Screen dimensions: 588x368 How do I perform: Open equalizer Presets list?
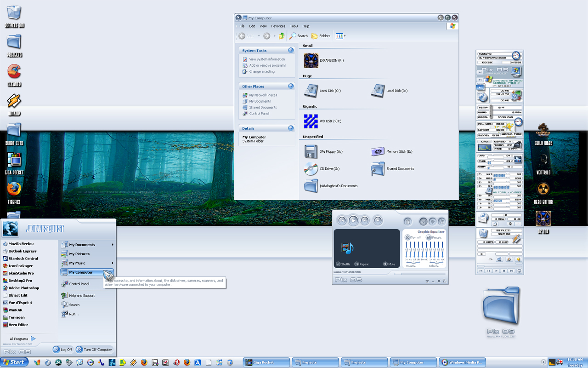coord(434,237)
